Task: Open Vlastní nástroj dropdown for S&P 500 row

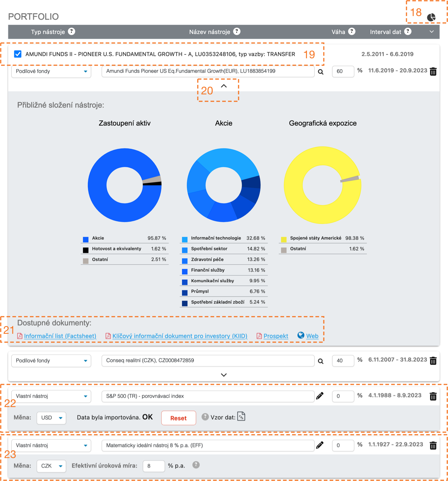Action: [51, 396]
